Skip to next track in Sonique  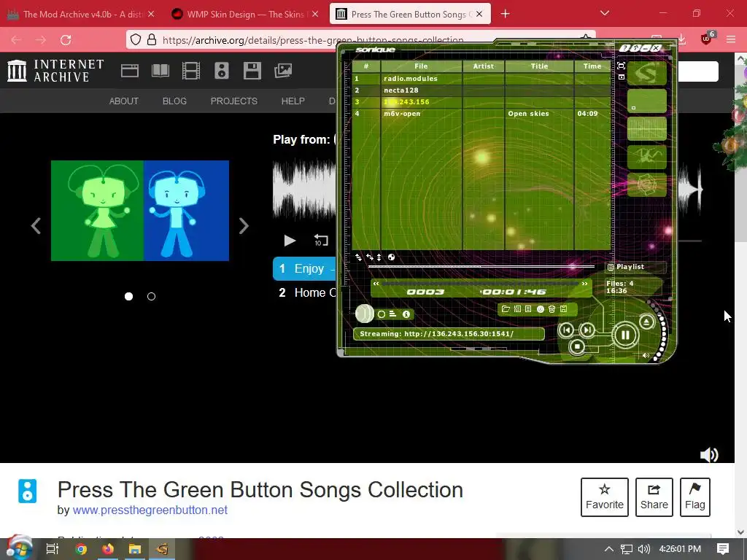(587, 330)
